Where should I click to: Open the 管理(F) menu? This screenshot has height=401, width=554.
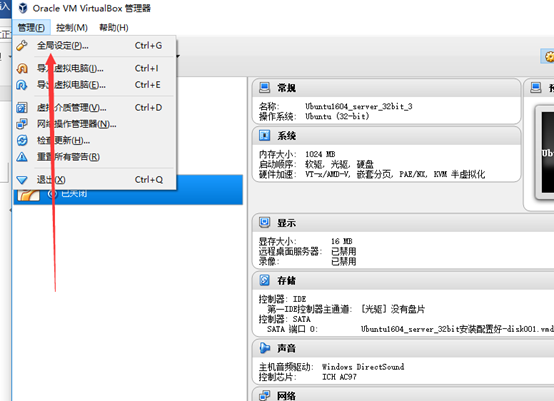pos(31,28)
